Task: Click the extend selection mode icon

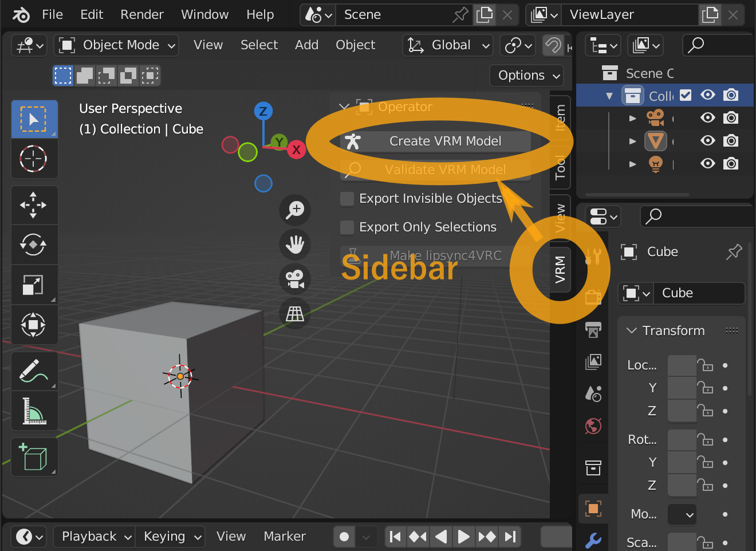Action: [85, 76]
